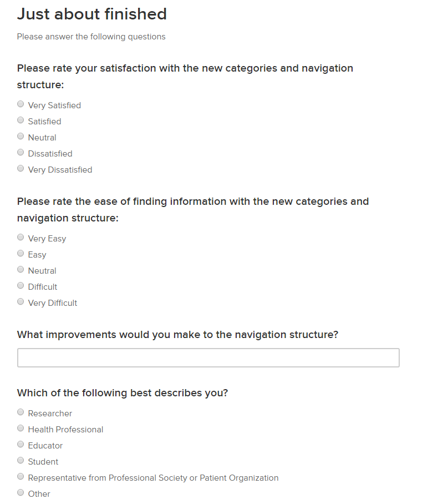
Task: Choose the Health Professional radio button
Action: tap(21, 428)
